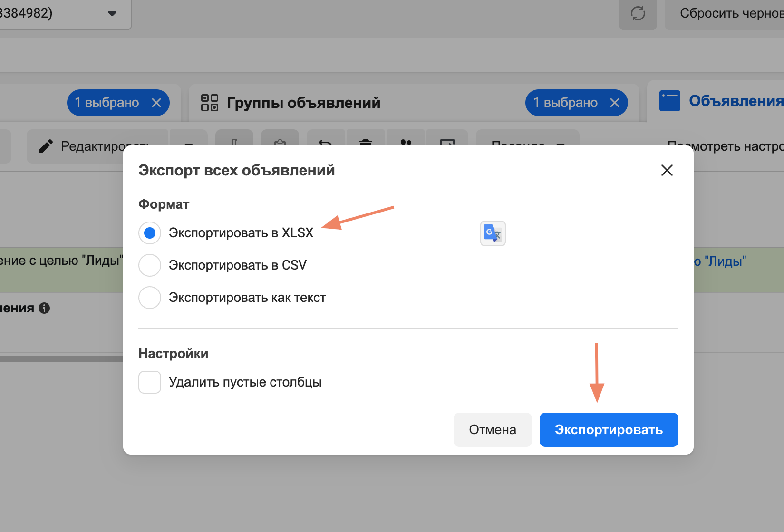Clear the '1 выбрано' selection in 'Группы объявлений'
784x532 pixels.
point(615,103)
